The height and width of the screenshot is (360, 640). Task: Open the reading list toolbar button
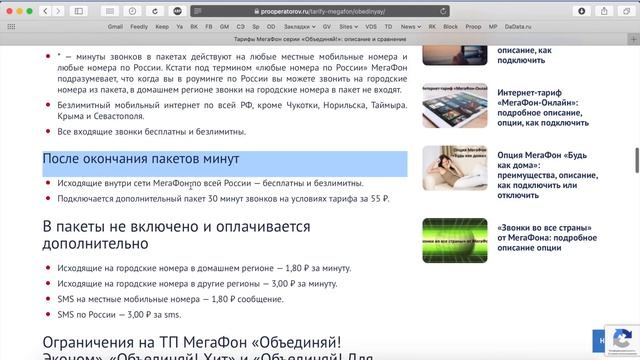pyautogui.click(x=110, y=11)
